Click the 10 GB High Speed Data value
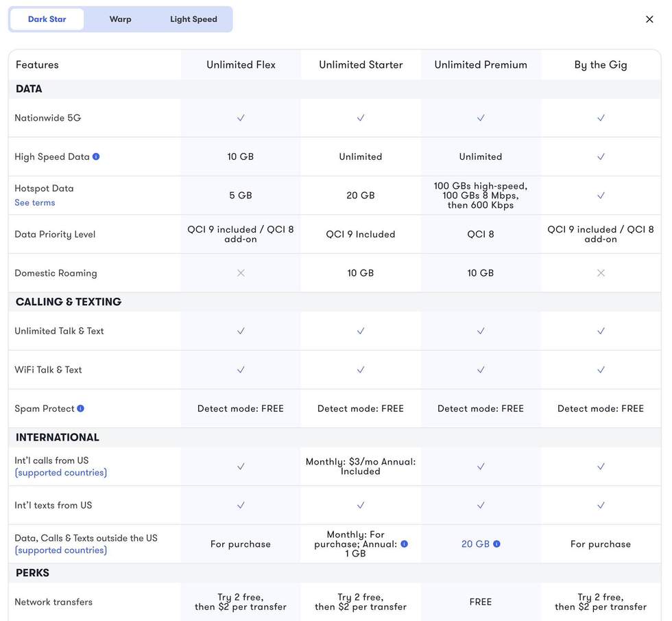This screenshot has width=672, height=621. pos(241,156)
